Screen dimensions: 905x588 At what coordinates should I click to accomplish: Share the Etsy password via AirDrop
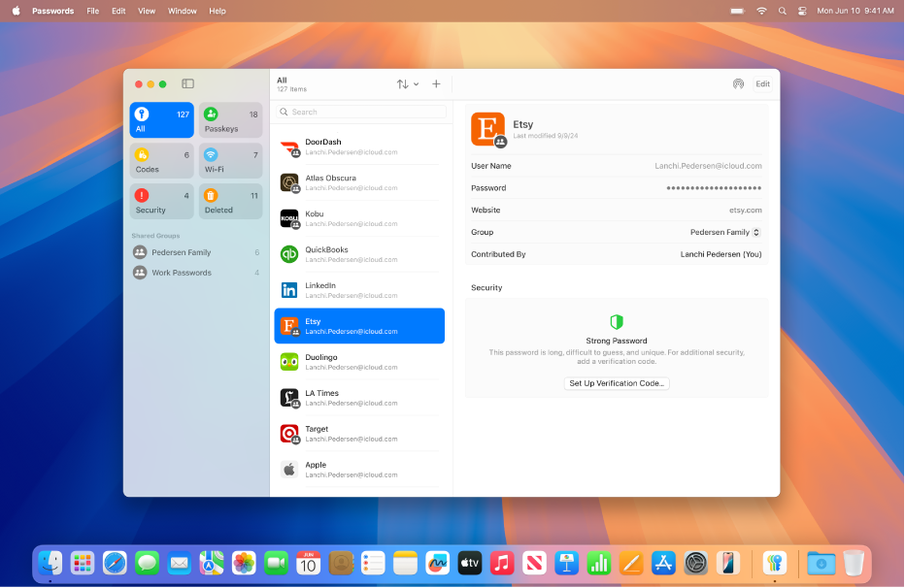(738, 84)
